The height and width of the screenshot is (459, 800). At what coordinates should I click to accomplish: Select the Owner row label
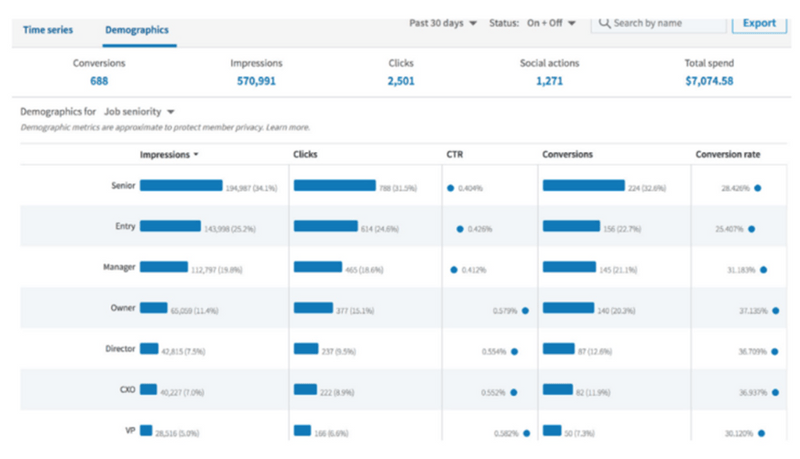click(x=123, y=308)
